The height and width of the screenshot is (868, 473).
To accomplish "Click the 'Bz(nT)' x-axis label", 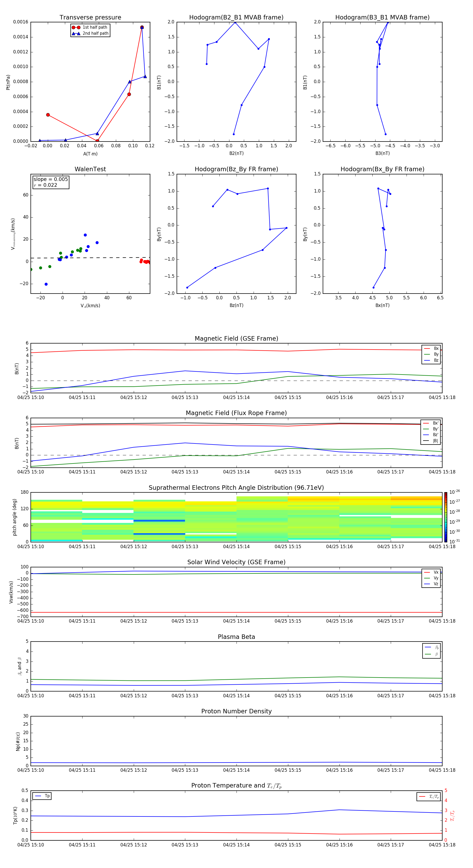I will click(236, 305).
